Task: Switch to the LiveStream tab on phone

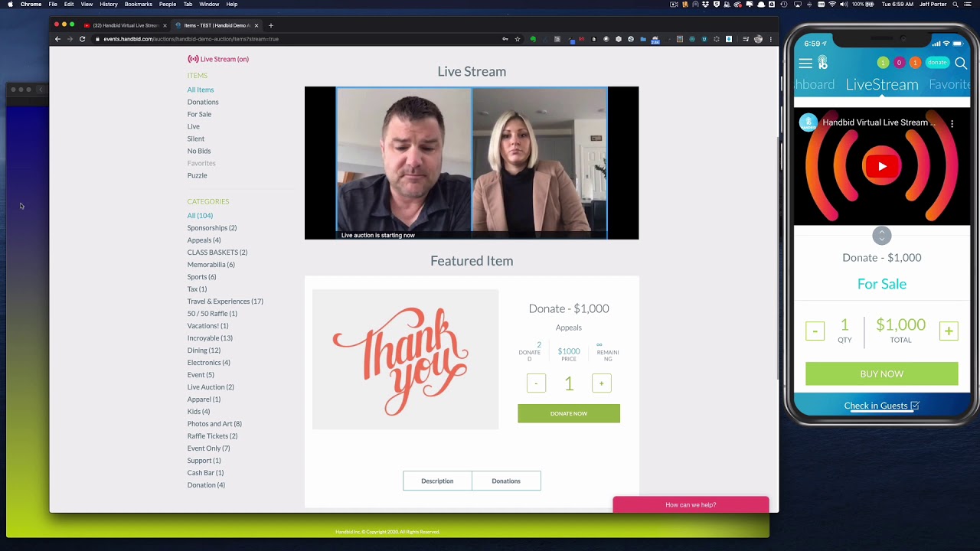Action: 882,84
